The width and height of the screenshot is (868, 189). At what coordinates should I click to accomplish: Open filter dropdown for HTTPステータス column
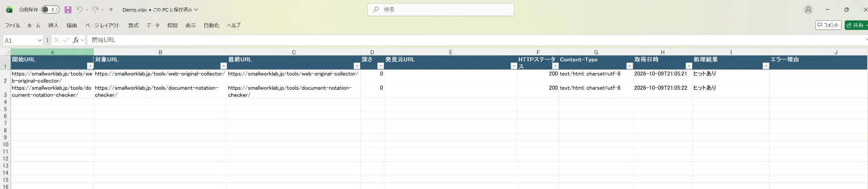555,66
